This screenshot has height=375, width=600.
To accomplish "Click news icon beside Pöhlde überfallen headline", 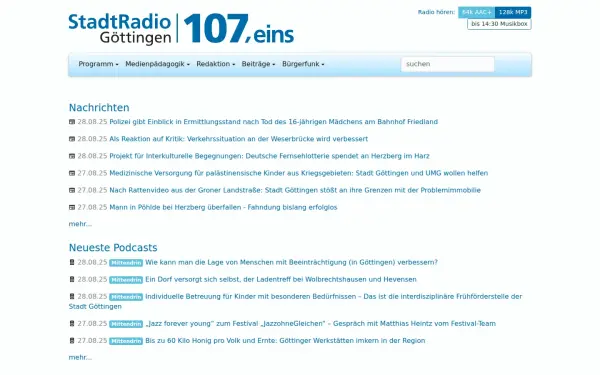I will [72, 208].
